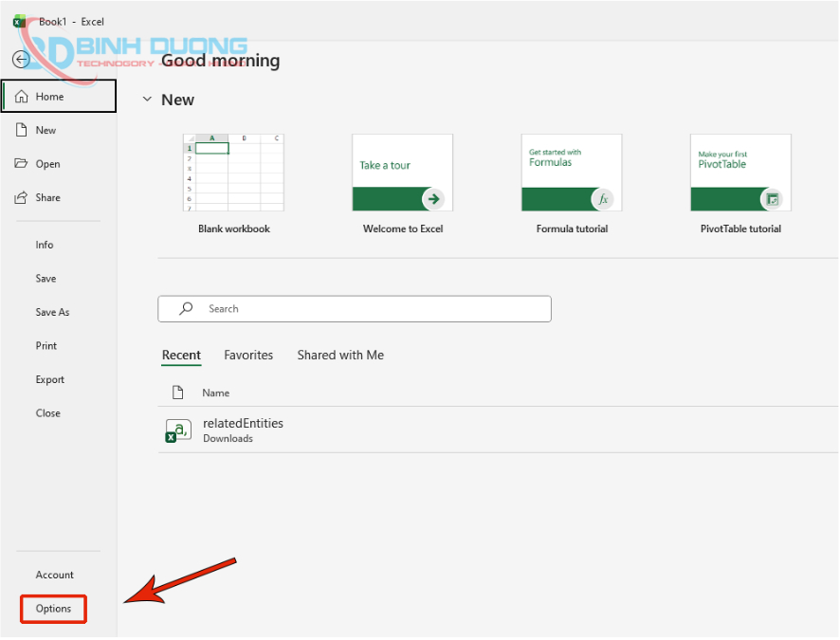Click the relatedEntities CSV file icon

178,430
